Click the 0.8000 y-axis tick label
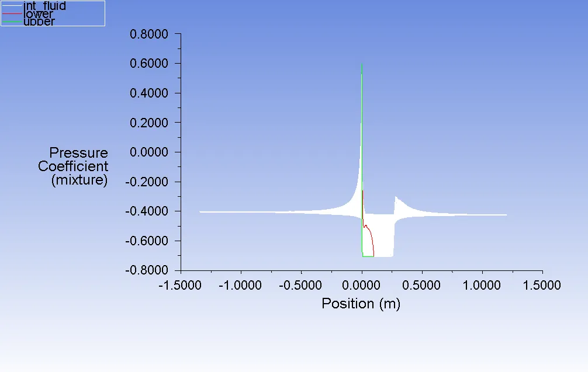Viewport: 588px width, 372px height. click(148, 34)
